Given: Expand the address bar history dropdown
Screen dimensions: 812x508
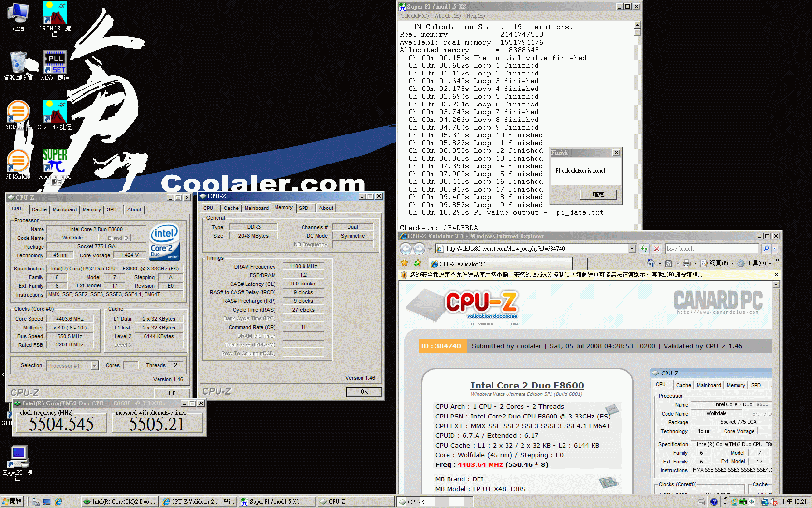Looking at the screenshot, I should [632, 249].
